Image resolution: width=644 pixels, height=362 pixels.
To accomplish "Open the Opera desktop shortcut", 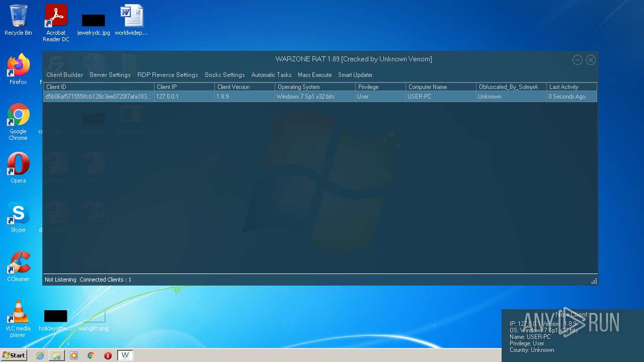I will click(18, 167).
